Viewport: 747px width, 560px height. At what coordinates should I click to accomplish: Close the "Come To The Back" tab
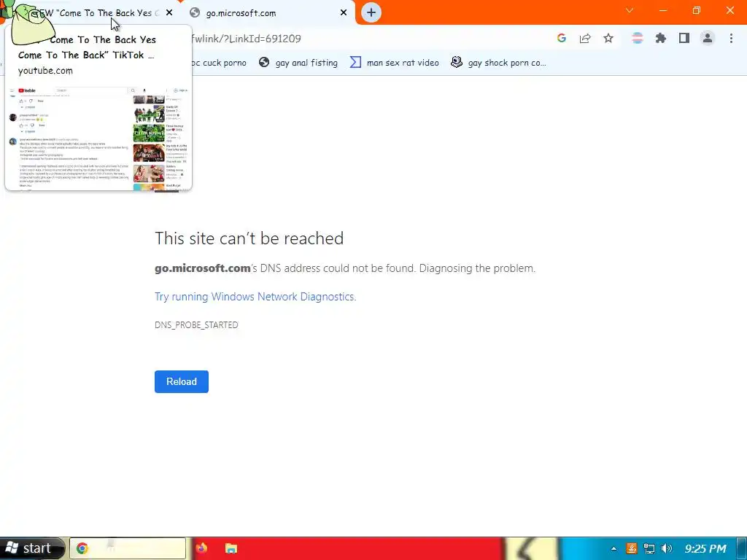click(169, 13)
